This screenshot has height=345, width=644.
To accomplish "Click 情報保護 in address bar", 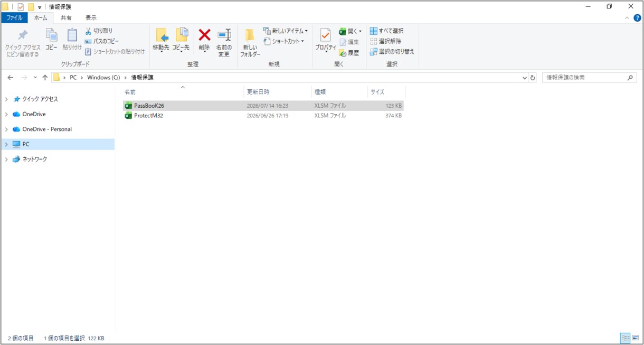I will (x=143, y=78).
